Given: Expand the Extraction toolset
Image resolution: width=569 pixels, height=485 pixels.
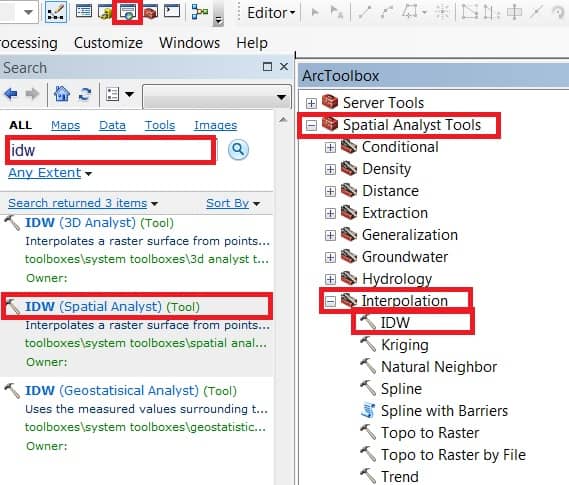Looking at the screenshot, I should (x=330, y=213).
